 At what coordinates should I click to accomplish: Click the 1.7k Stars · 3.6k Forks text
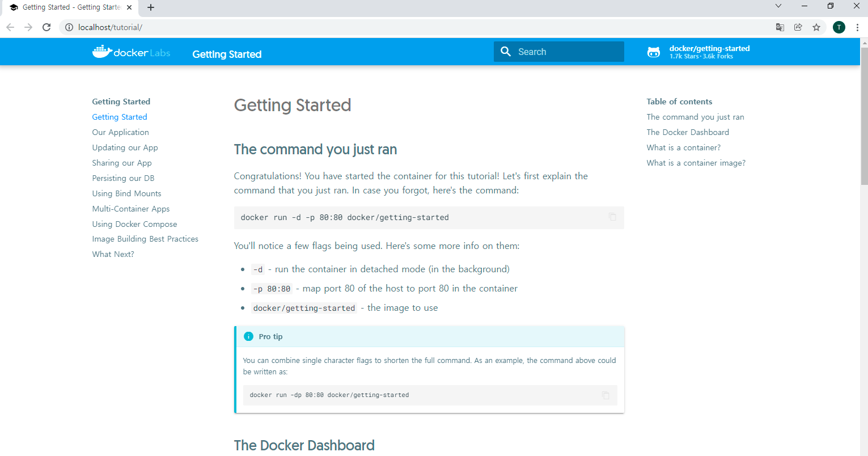[701, 57]
